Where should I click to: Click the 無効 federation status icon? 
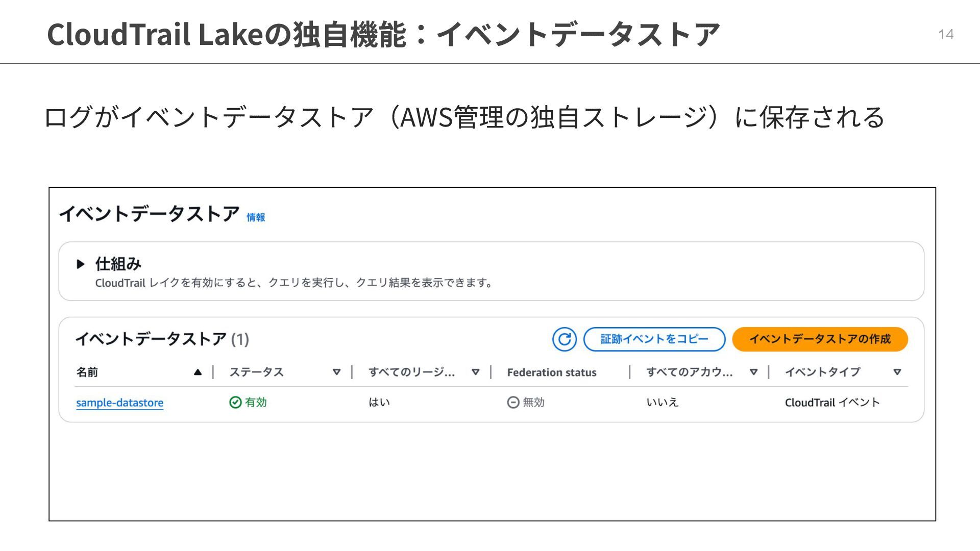pyautogui.click(x=513, y=403)
